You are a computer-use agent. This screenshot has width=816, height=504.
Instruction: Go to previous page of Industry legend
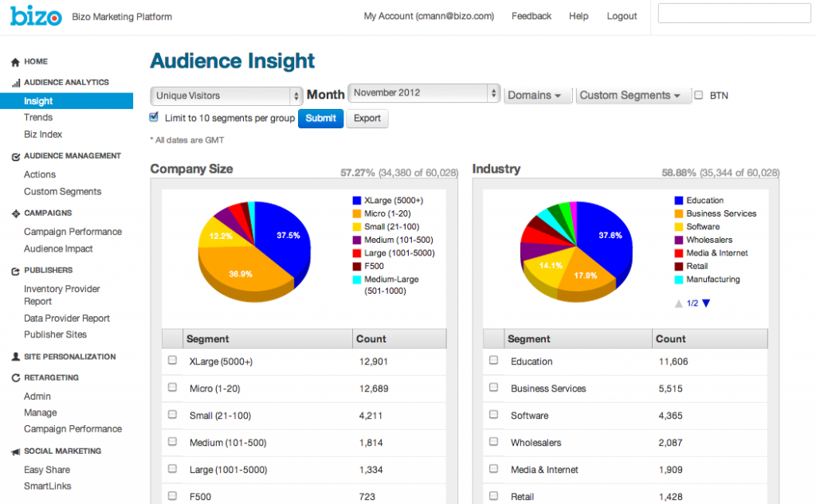point(679,303)
